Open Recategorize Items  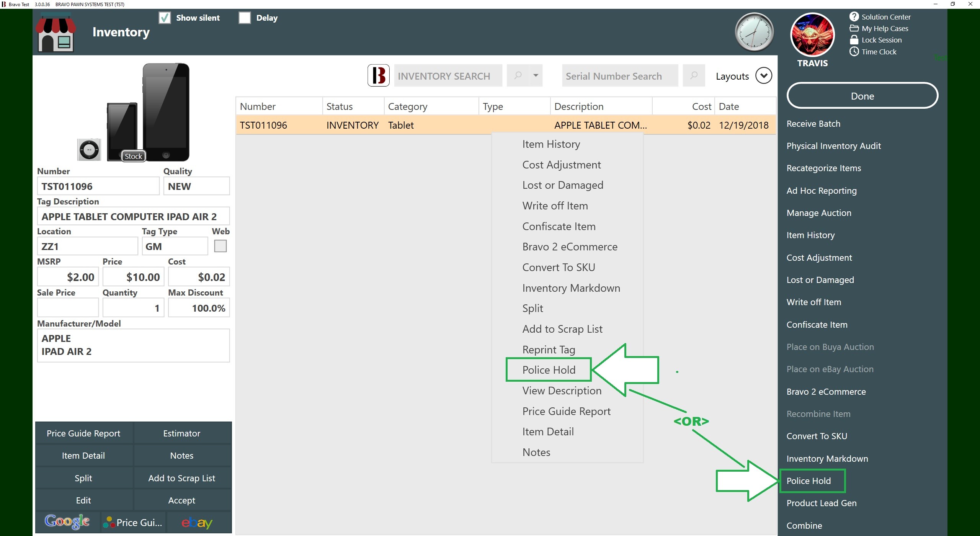(824, 168)
